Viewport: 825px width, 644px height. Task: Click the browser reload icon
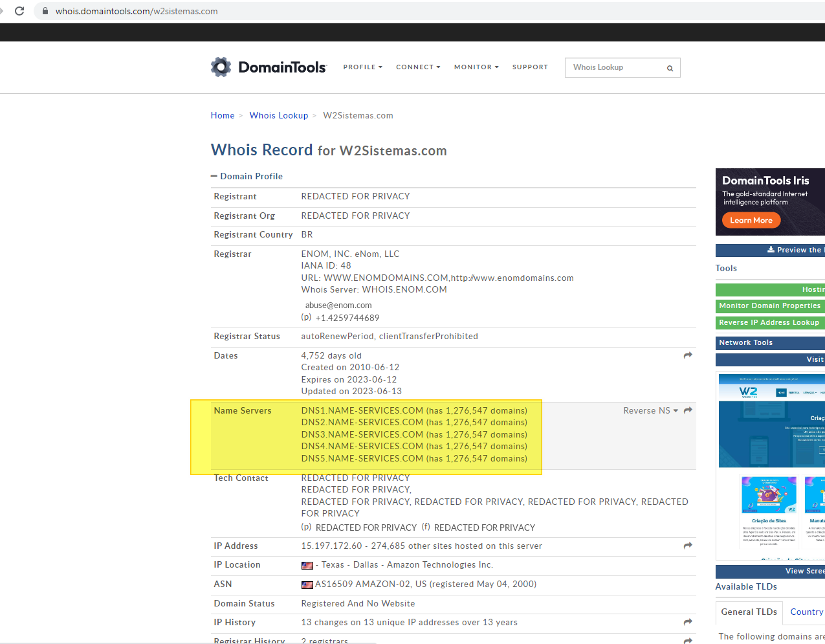(19, 11)
